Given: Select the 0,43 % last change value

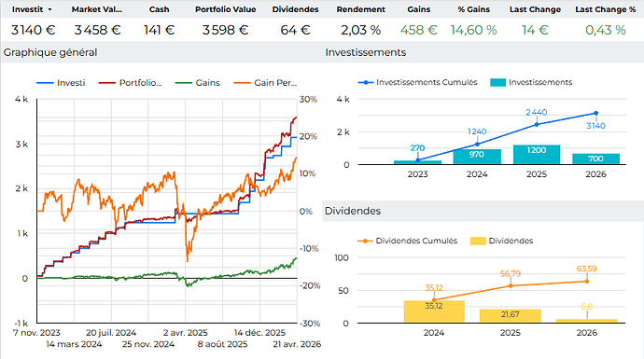Looking at the screenshot, I should pos(605,30).
